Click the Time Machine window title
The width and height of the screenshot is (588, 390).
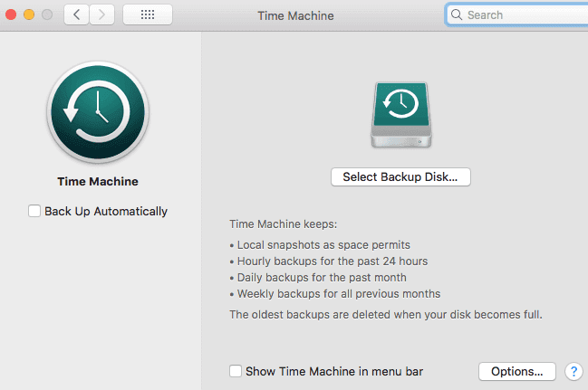(x=295, y=15)
